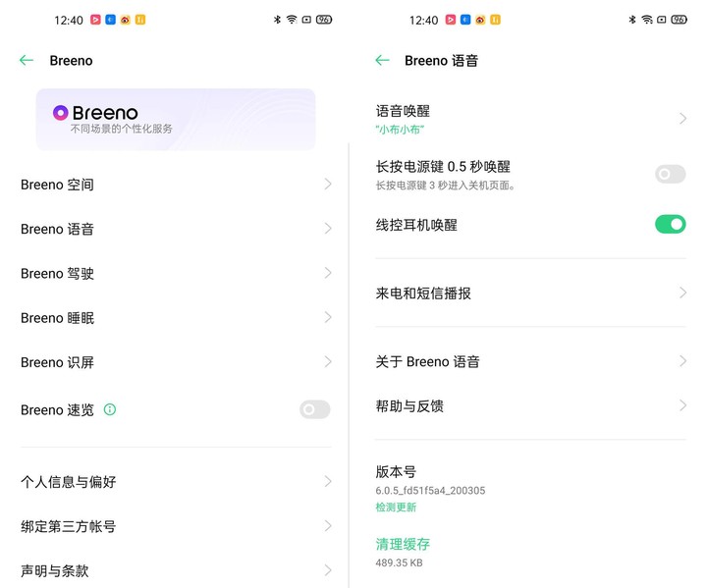
Task: Tap the purple Breeno logo icon
Action: click(x=61, y=112)
